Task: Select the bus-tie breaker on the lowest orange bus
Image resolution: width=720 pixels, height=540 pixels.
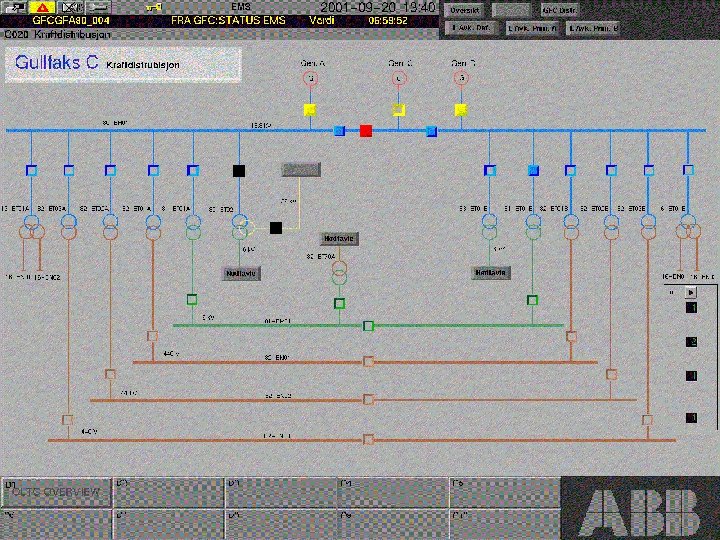Action: pos(368,439)
